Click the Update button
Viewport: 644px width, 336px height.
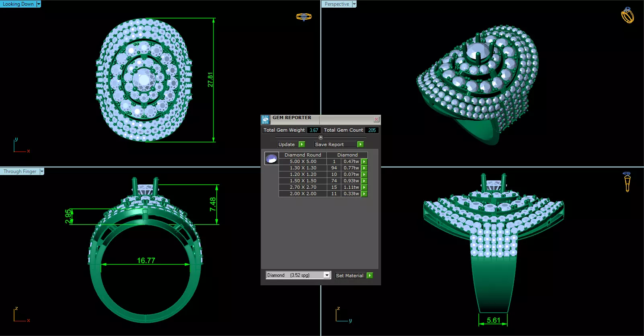[x=288, y=144]
